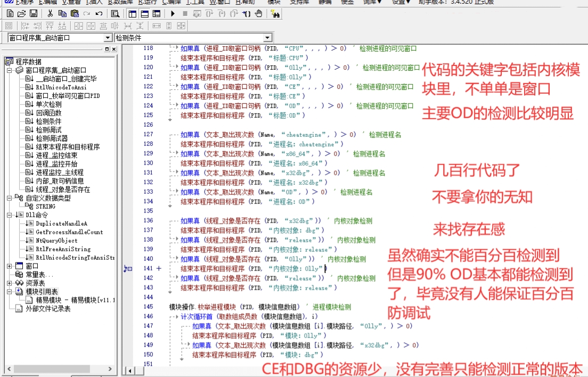Click the tree scrollbar right arrow

(x=110, y=369)
